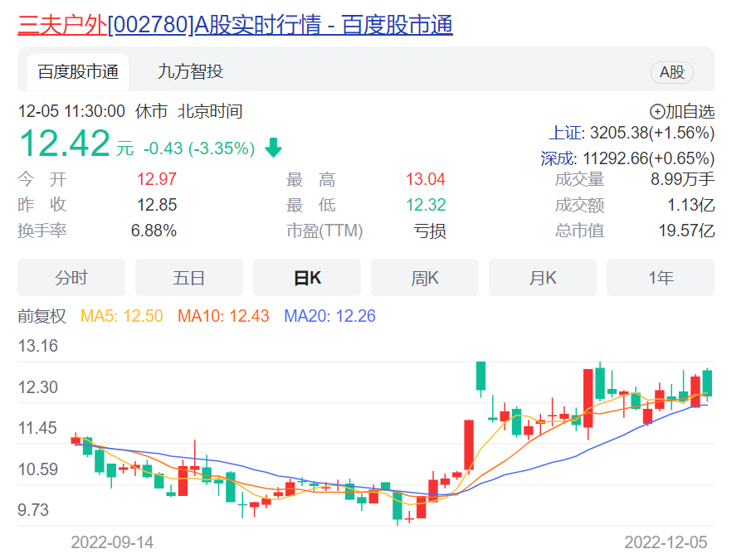Click the MA5 yellow indicator label
This screenshot has width=756, height=554.
click(x=121, y=316)
